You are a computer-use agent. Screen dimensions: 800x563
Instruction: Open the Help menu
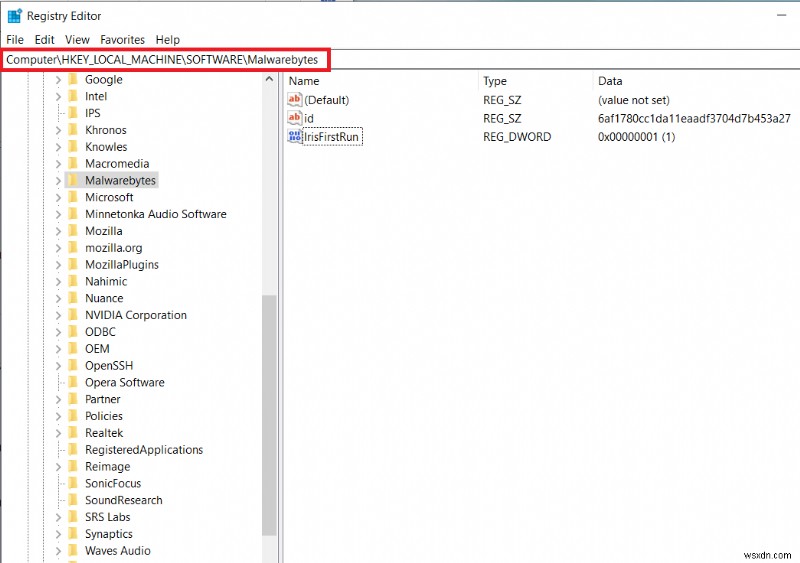168,39
